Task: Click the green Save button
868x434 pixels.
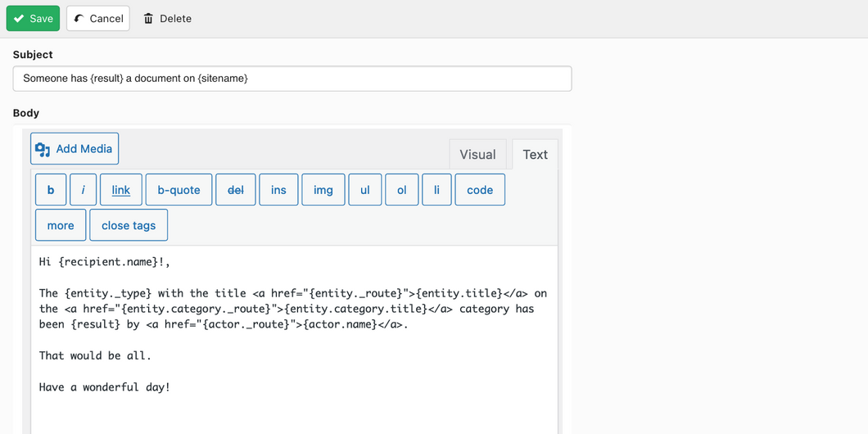Action: [33, 18]
